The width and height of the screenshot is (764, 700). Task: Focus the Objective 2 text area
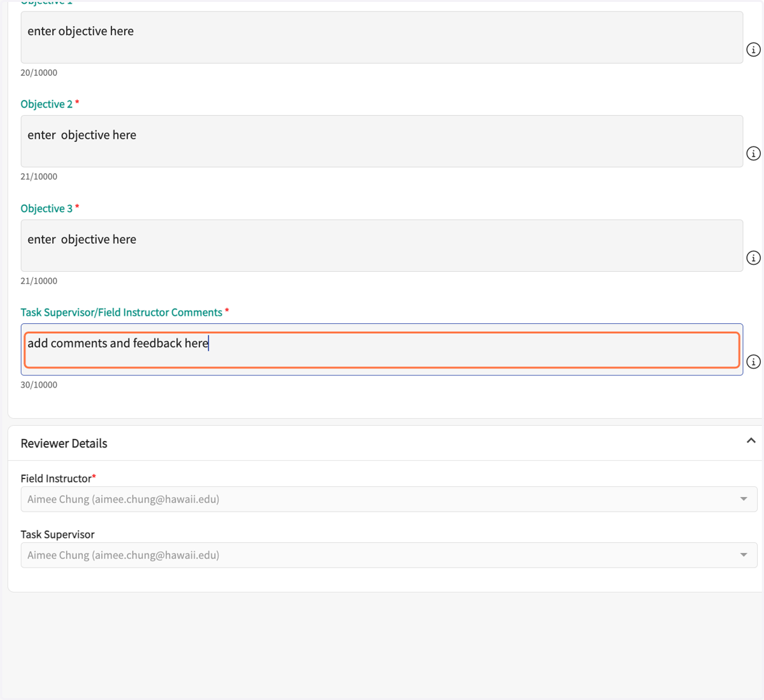coord(382,141)
